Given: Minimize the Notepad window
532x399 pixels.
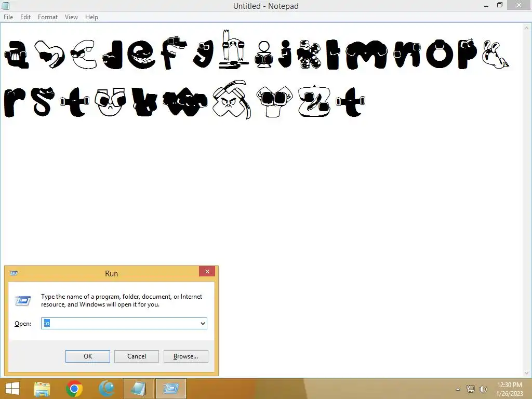Looking at the screenshot, I should pos(486,6).
